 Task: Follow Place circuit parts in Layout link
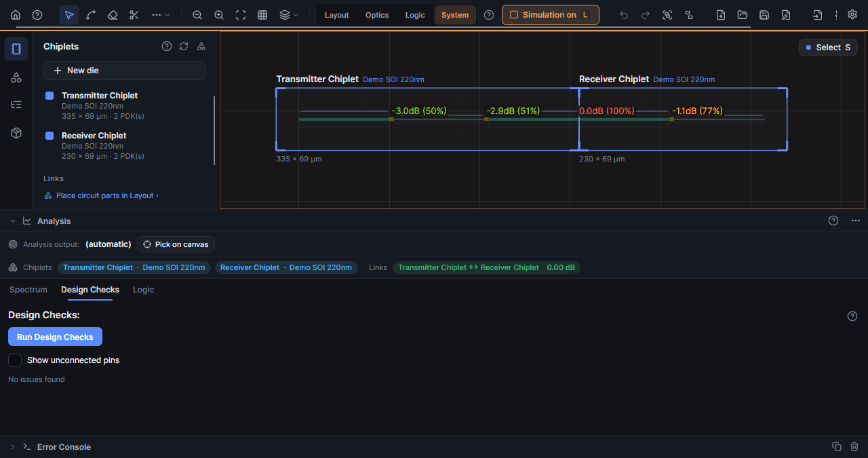coord(101,195)
